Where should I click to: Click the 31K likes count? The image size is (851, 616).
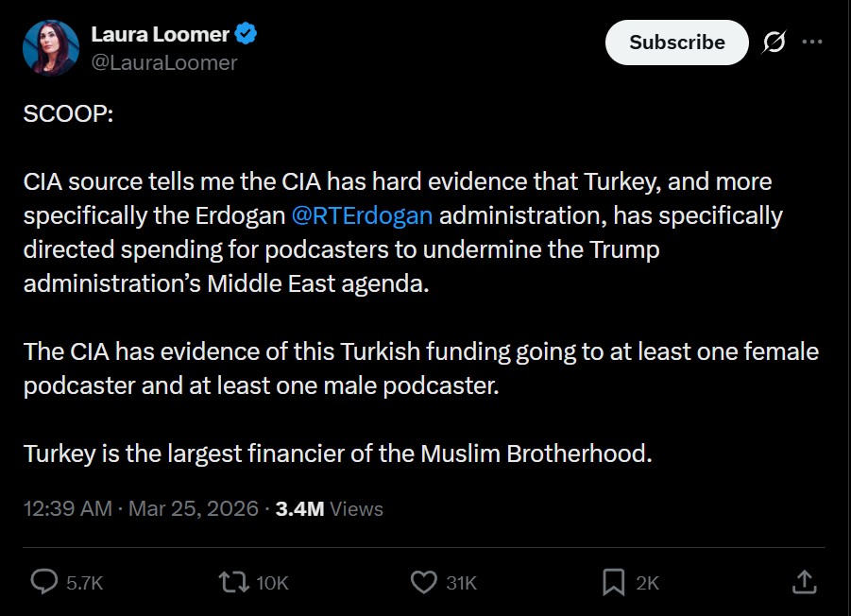coord(461,583)
